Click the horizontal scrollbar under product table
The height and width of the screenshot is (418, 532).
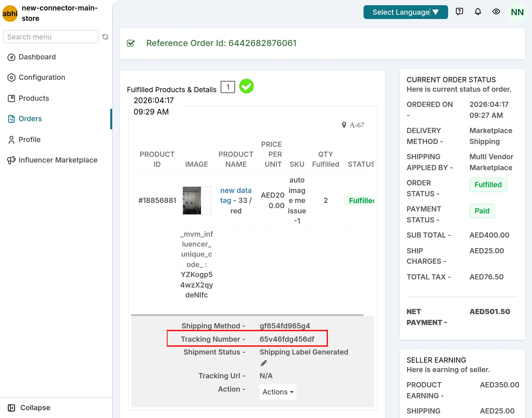247,315
